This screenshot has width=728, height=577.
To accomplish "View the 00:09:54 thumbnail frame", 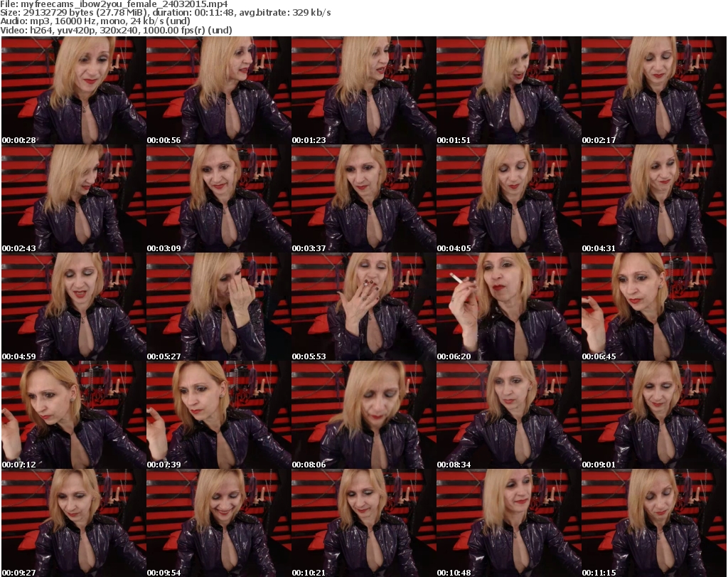I will 219,523.
